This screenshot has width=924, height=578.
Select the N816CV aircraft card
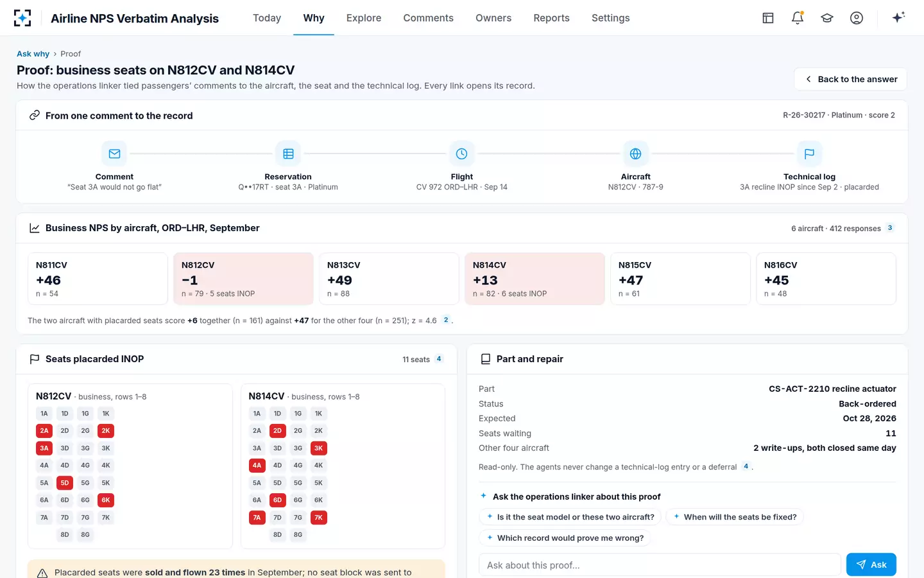(x=826, y=279)
